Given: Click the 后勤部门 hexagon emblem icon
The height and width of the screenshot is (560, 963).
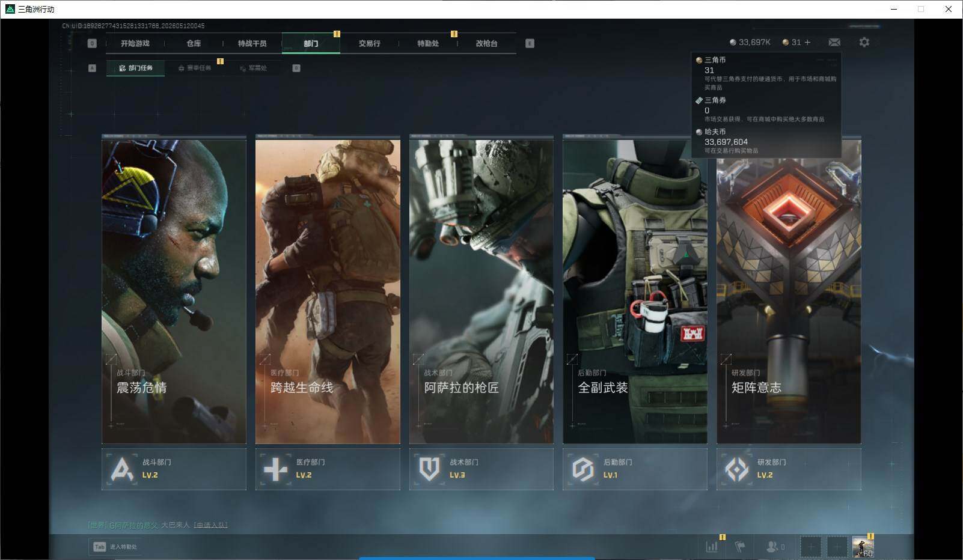Looking at the screenshot, I should 583,469.
